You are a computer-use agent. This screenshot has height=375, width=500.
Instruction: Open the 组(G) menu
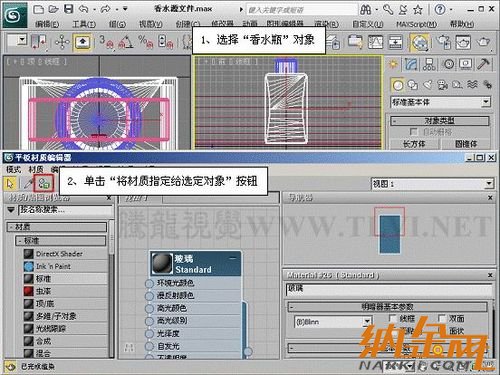pos(117,24)
